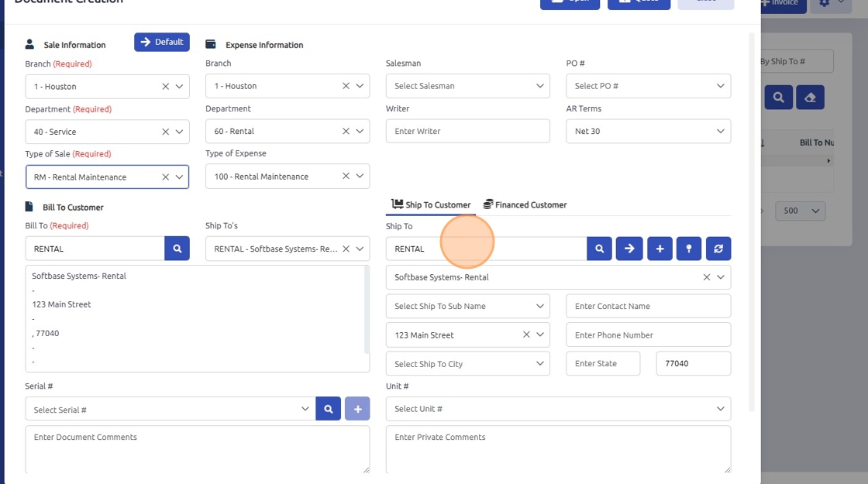Expand the Expense Branch dropdown
The height and width of the screenshot is (484, 868).
(360, 86)
